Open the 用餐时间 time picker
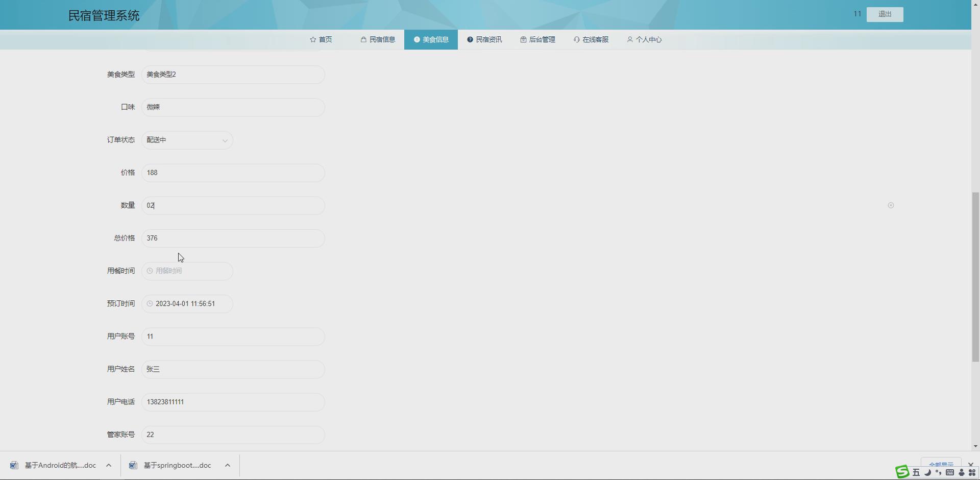Viewport: 980px width, 480px height. (187, 271)
